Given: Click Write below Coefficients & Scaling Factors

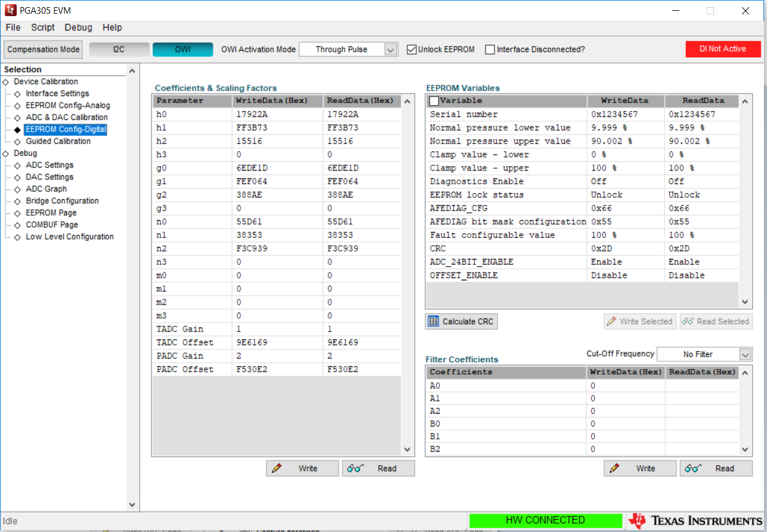Looking at the screenshot, I should click(x=302, y=469).
